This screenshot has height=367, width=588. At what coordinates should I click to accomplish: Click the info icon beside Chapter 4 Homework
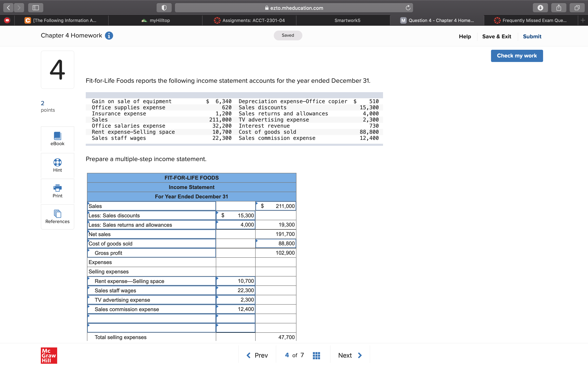pos(109,36)
